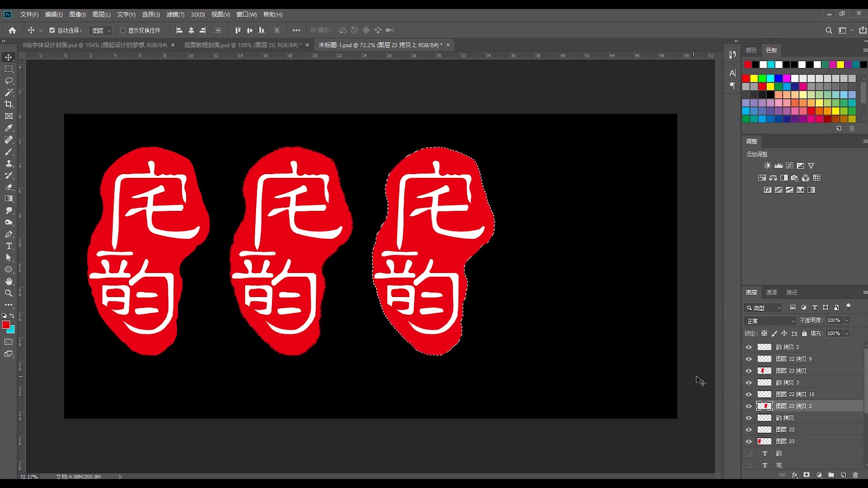868x488 pixels.
Task: Select the 图层 23 拷贝 layer
Action: [x=791, y=371]
